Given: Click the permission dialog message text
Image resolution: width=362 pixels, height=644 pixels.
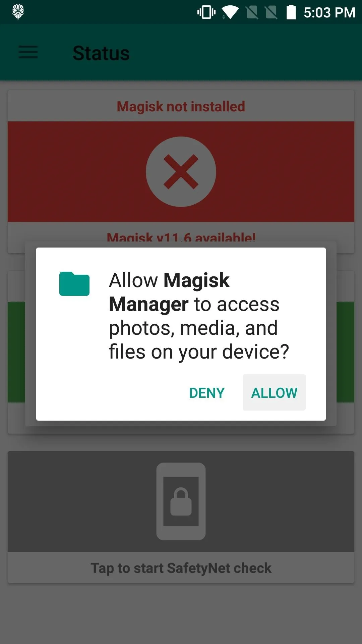Looking at the screenshot, I should (x=199, y=316).
